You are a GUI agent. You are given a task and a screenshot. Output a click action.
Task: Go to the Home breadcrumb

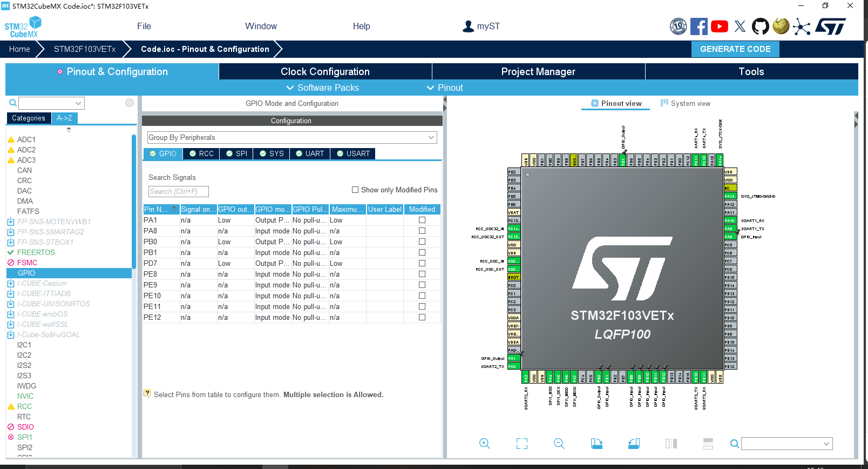pos(19,49)
